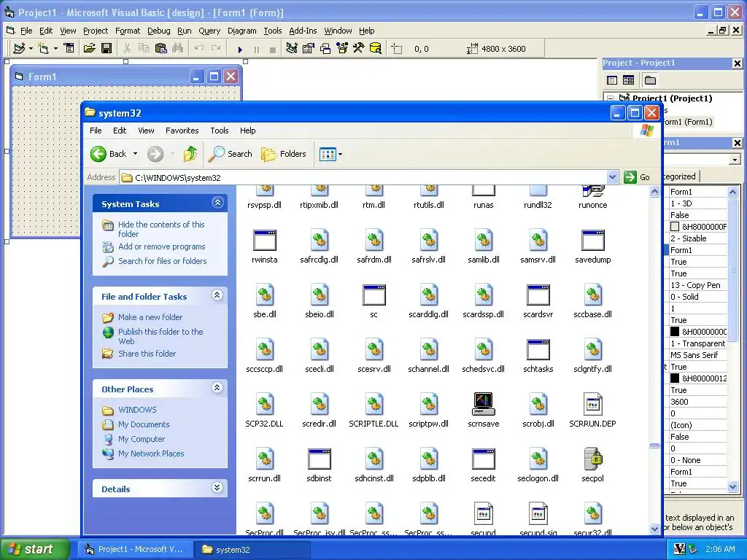This screenshot has width=747, height=560.
Task: Select the scardsvr file icon
Action: click(538, 295)
